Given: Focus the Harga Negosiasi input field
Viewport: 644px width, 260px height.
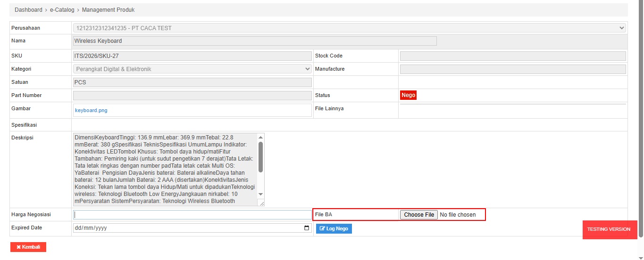Looking at the screenshot, I should [192, 215].
